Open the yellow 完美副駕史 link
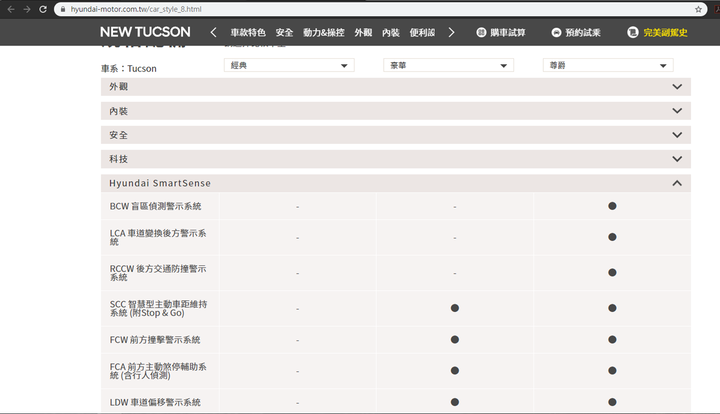Screen dimensions: 720x414 pyautogui.click(x=665, y=33)
